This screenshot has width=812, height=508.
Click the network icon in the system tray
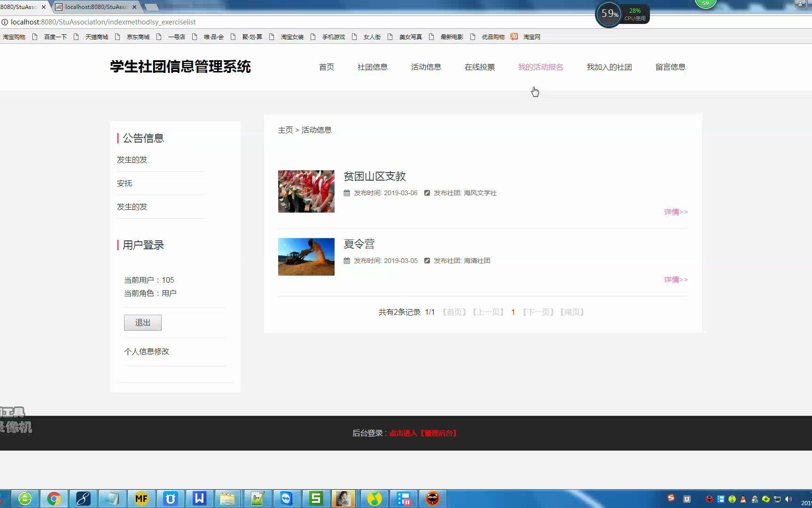pyautogui.click(x=778, y=500)
